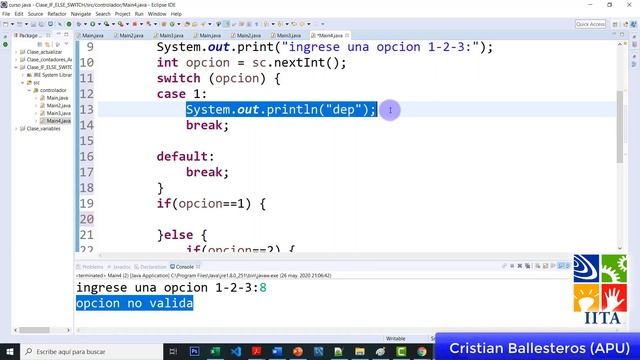Open the Refactor menu
Image resolution: width=640 pixels, height=360 pixels.
click(x=57, y=14)
